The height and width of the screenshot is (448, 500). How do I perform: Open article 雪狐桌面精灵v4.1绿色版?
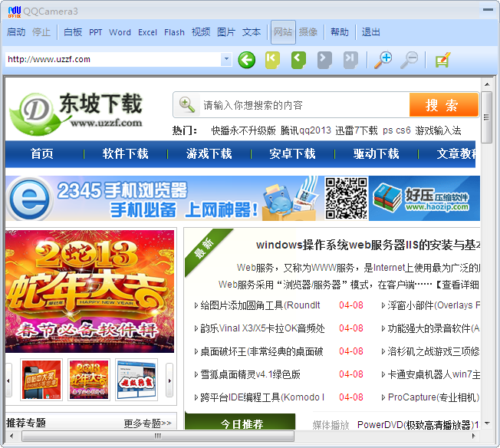point(250,374)
